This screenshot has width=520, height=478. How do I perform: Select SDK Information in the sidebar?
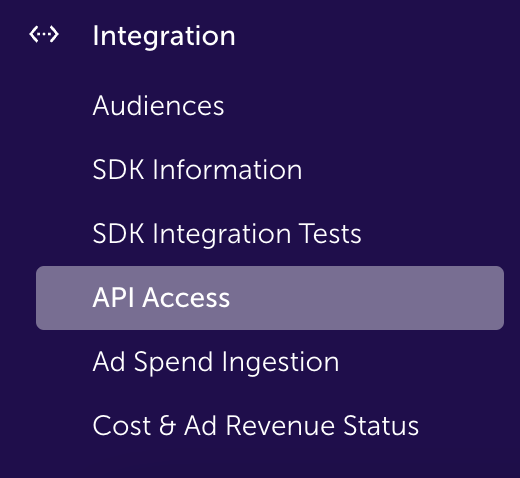point(197,169)
